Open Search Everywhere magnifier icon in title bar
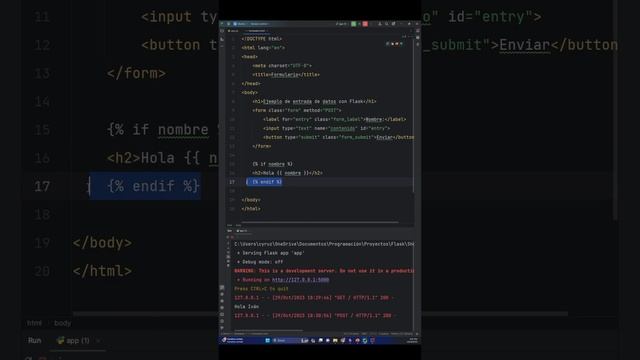 [387, 24]
